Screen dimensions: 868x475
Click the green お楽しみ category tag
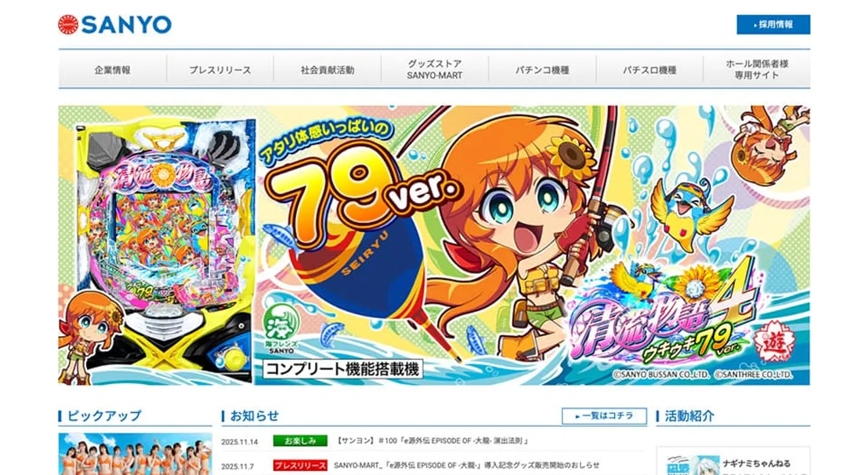coord(300,441)
